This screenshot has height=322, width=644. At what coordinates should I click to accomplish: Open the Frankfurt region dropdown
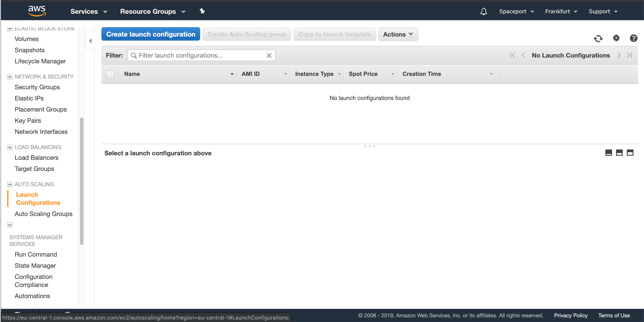[x=561, y=11]
